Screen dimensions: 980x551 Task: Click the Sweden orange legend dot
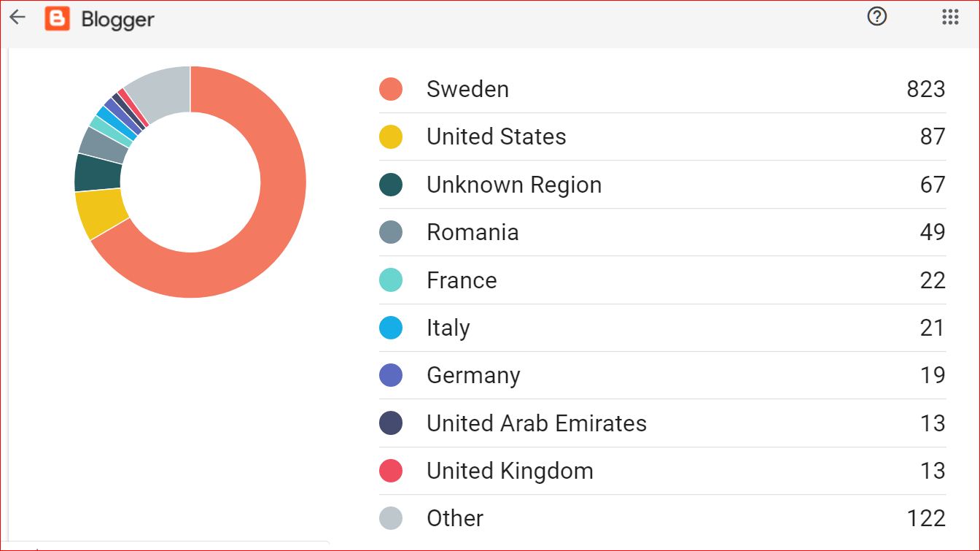pyautogui.click(x=391, y=89)
